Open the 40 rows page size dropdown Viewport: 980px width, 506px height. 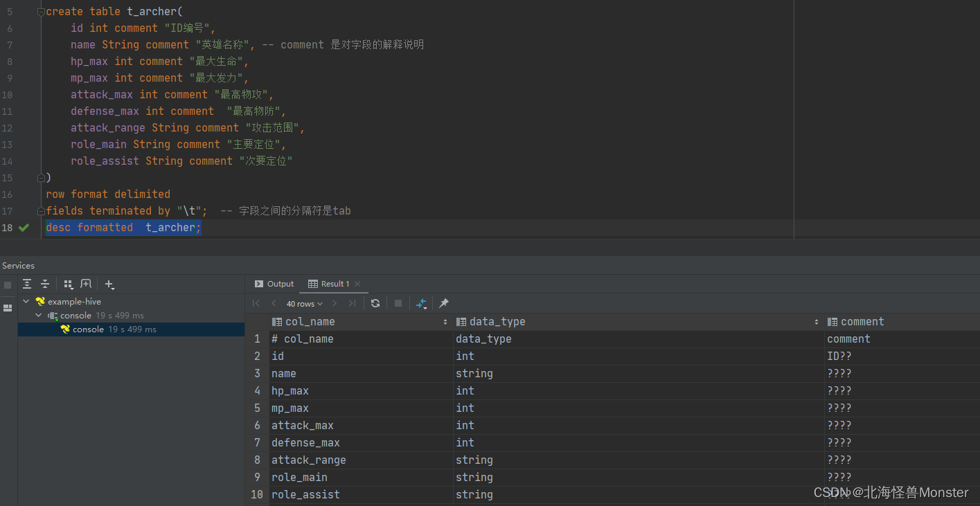click(x=305, y=304)
